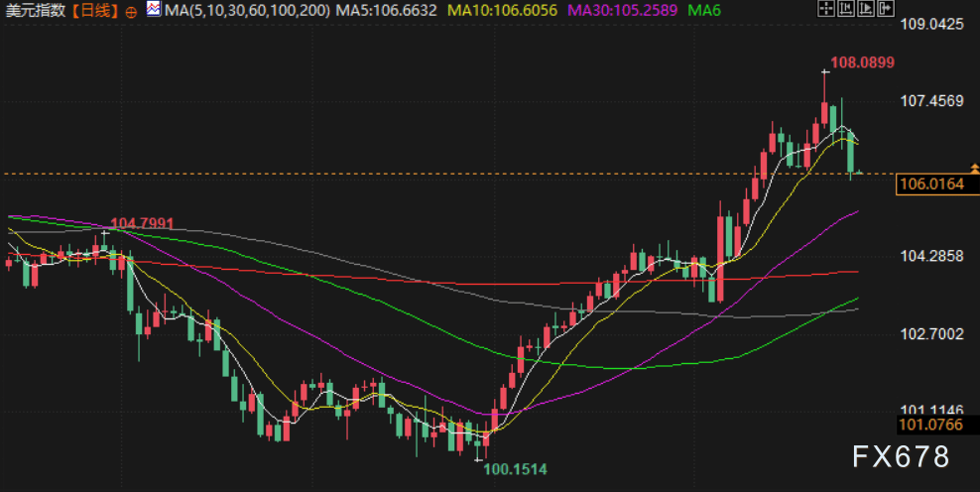Screen dimensions: 980x492
Task: Click the 106.0164 current price box
Action: [x=937, y=184]
